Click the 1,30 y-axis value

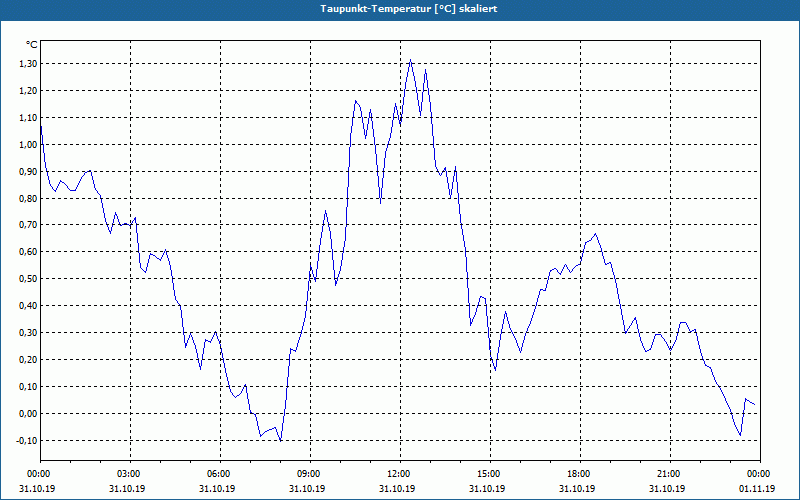(x=28, y=64)
